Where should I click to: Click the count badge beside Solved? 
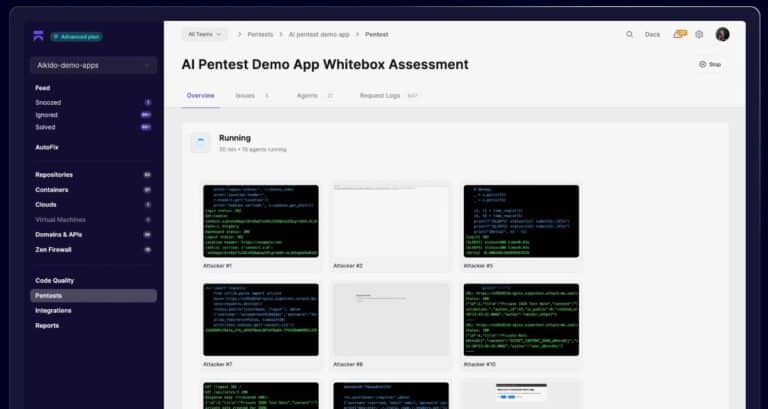coord(146,127)
